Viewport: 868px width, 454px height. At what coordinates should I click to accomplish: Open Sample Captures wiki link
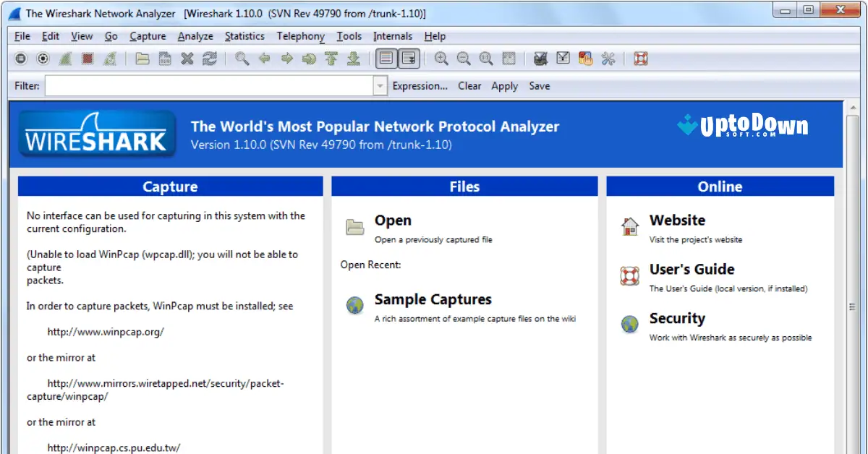(x=433, y=299)
